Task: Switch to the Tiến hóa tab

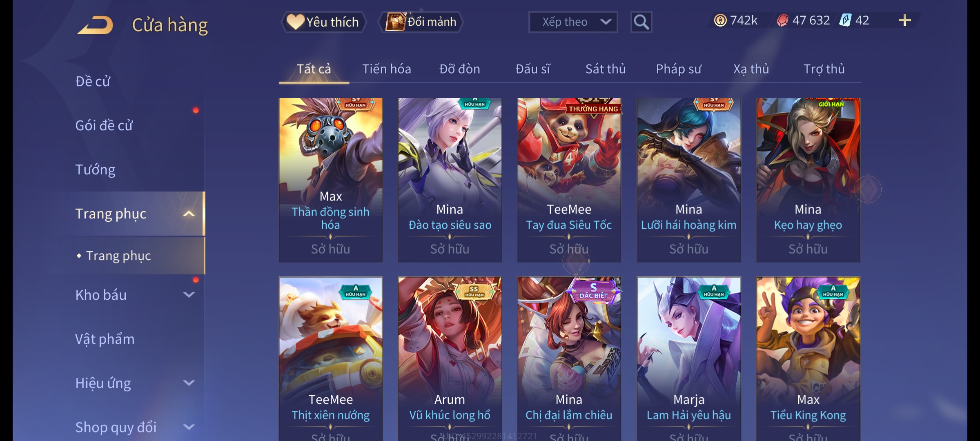Action: [387, 69]
